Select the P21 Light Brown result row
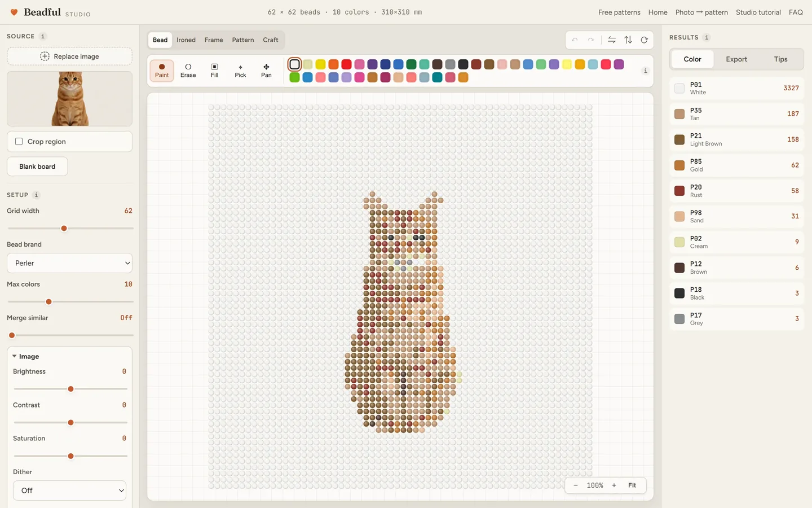This screenshot has height=508, width=812. click(x=736, y=139)
